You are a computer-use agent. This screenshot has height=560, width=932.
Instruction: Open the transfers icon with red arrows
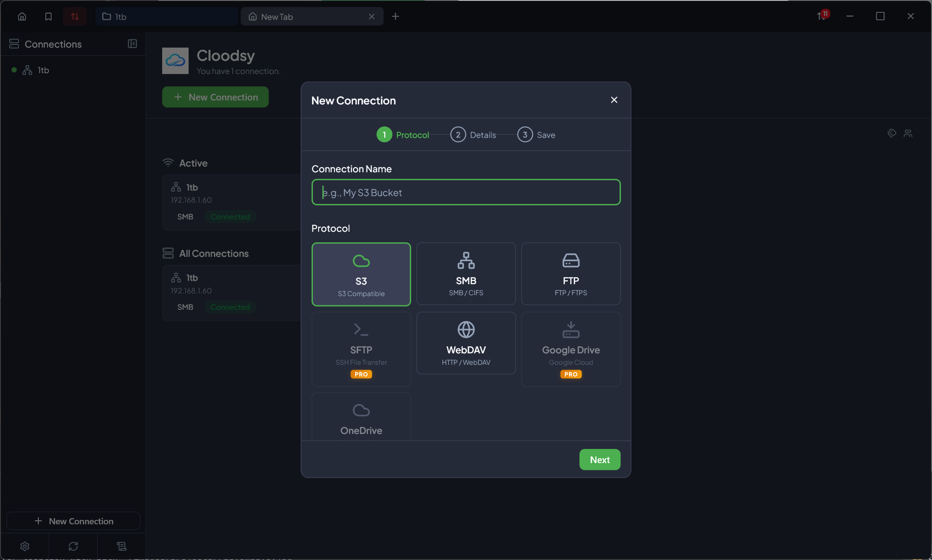pyautogui.click(x=74, y=16)
